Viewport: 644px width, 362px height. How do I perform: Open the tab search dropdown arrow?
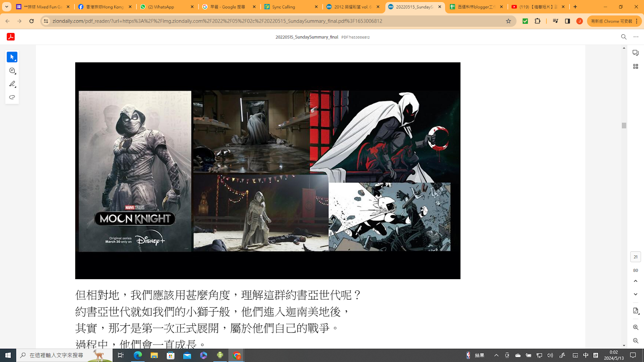(x=6, y=7)
